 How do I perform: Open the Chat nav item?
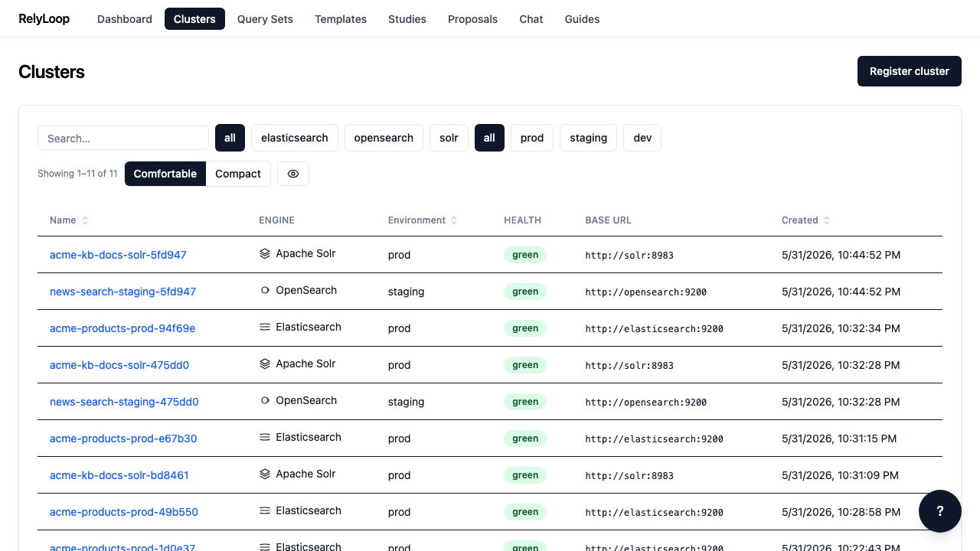[x=531, y=19]
